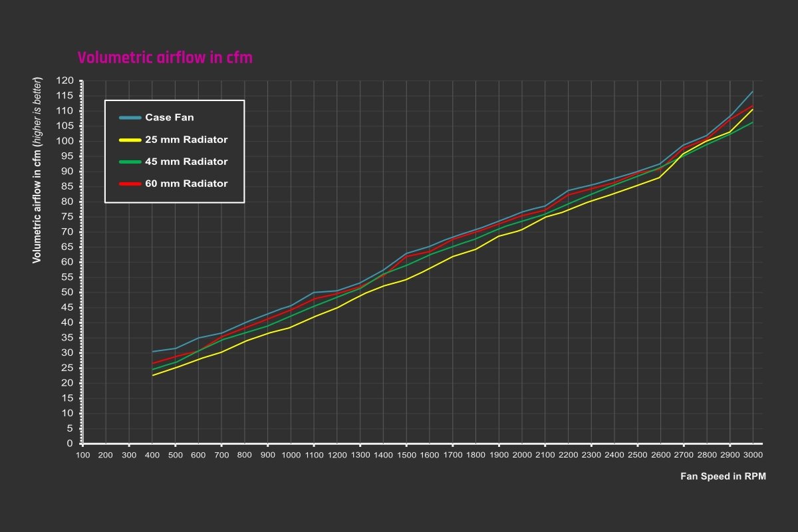
Task: Click the yellow line's starting point at 400 RPM
Action: (x=152, y=376)
